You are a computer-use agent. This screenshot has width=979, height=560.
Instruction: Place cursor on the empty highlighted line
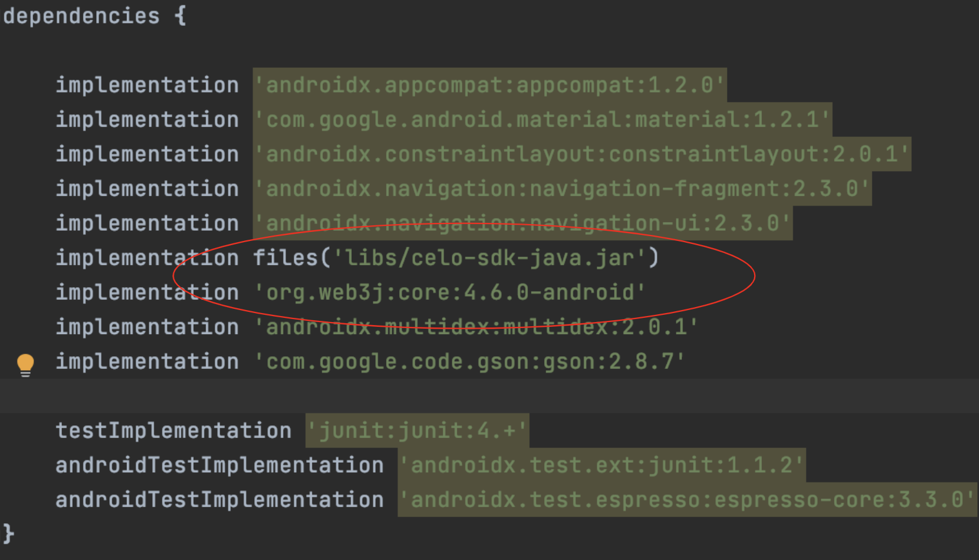[489, 396]
